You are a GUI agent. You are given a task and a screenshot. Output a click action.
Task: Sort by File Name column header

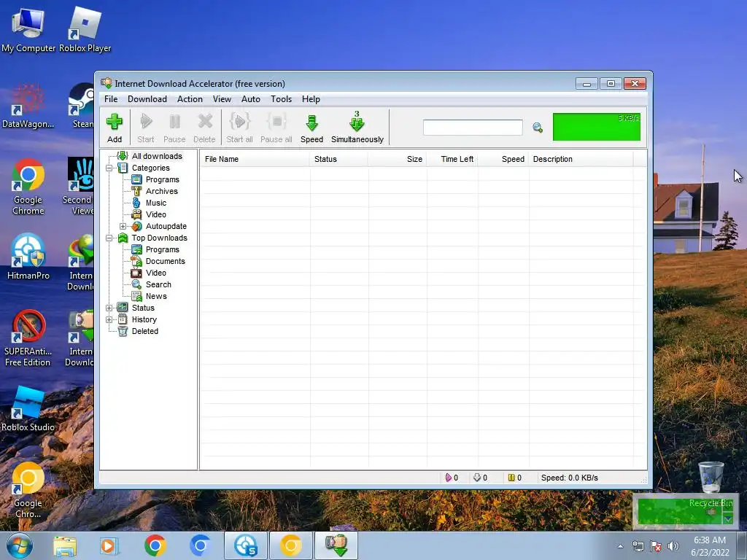[x=255, y=159]
